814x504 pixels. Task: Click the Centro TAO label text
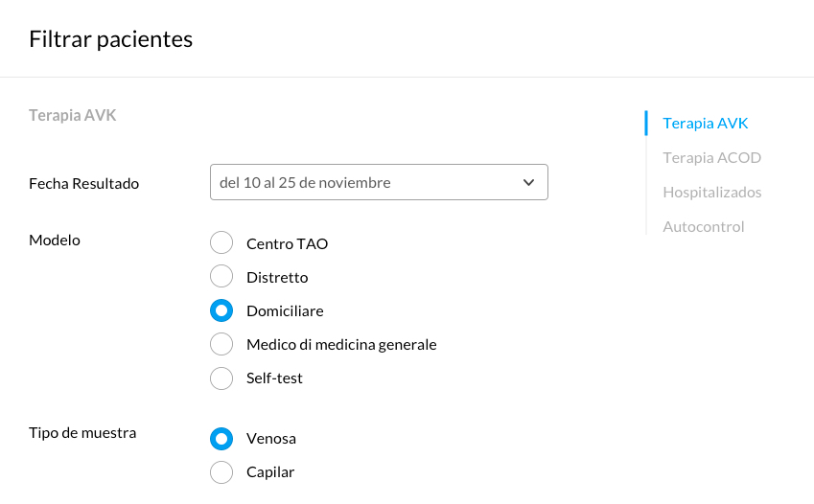pos(287,243)
